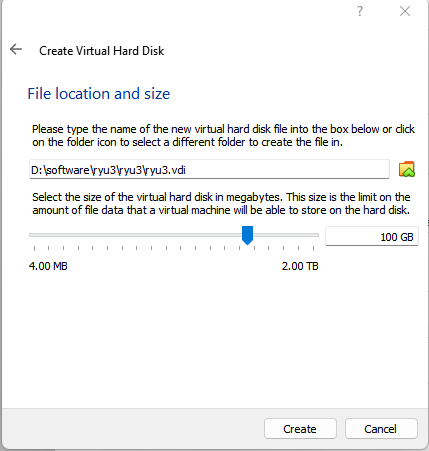Viewport: 429px width, 451px height.
Task: Click the back arrow icon
Action: pyautogui.click(x=16, y=49)
